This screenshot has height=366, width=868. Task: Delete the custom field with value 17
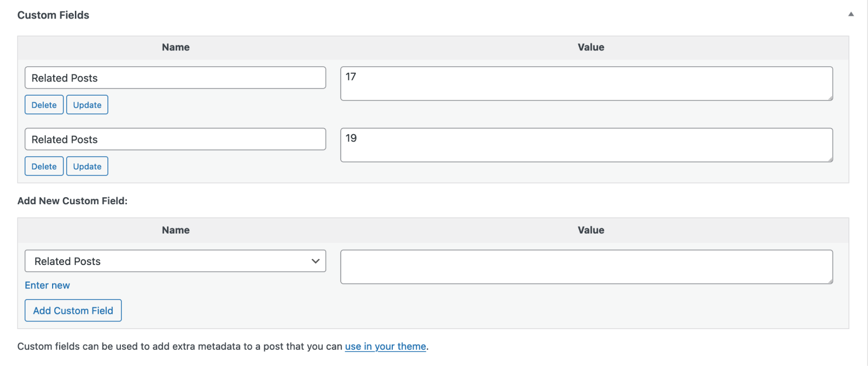point(44,105)
